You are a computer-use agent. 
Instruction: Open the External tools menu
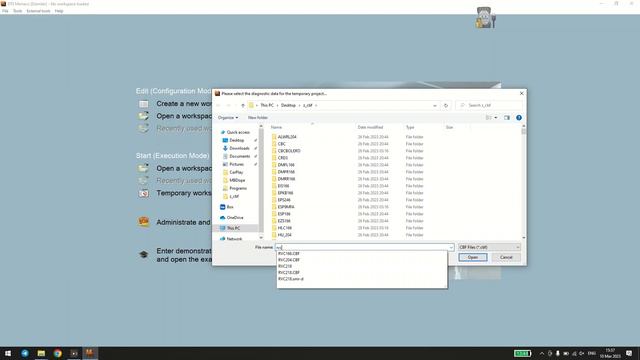pos(38,11)
